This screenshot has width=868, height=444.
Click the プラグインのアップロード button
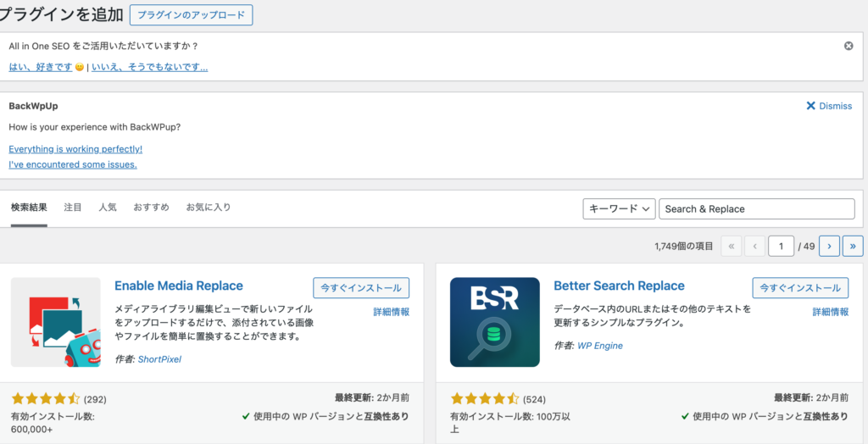pyautogui.click(x=191, y=15)
